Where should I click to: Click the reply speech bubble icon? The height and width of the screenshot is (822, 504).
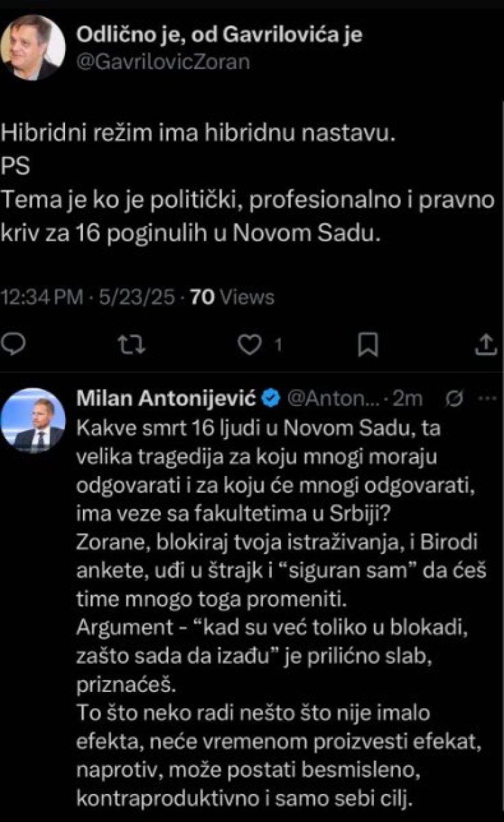(18, 344)
